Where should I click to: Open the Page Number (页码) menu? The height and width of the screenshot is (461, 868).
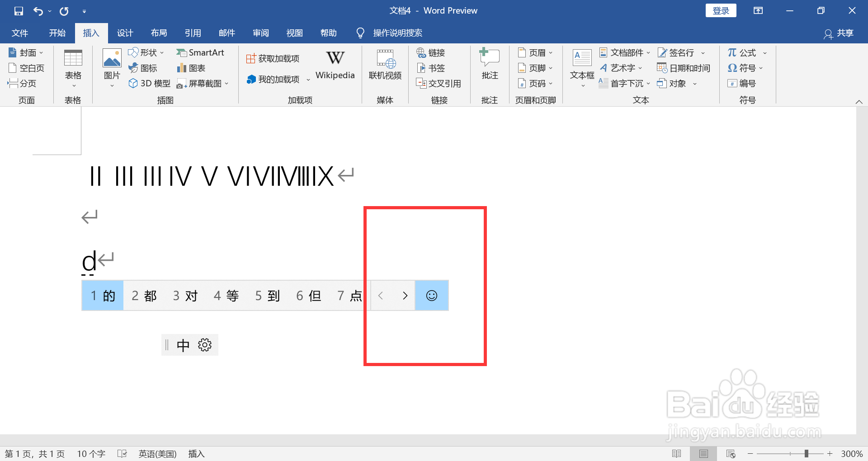(535, 83)
